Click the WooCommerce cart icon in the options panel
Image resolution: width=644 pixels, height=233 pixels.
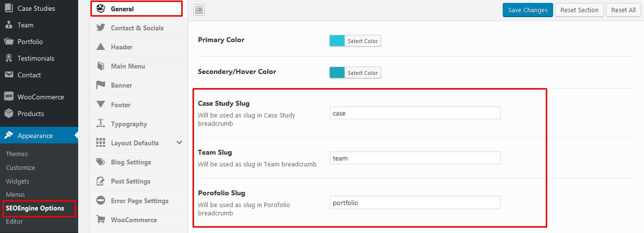point(101,220)
